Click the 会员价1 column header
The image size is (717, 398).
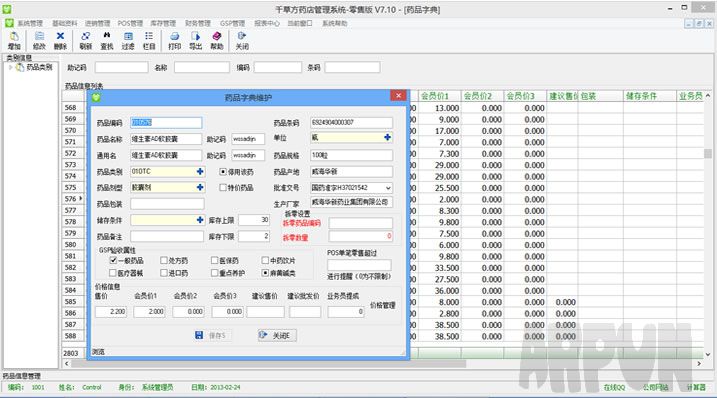point(439,96)
